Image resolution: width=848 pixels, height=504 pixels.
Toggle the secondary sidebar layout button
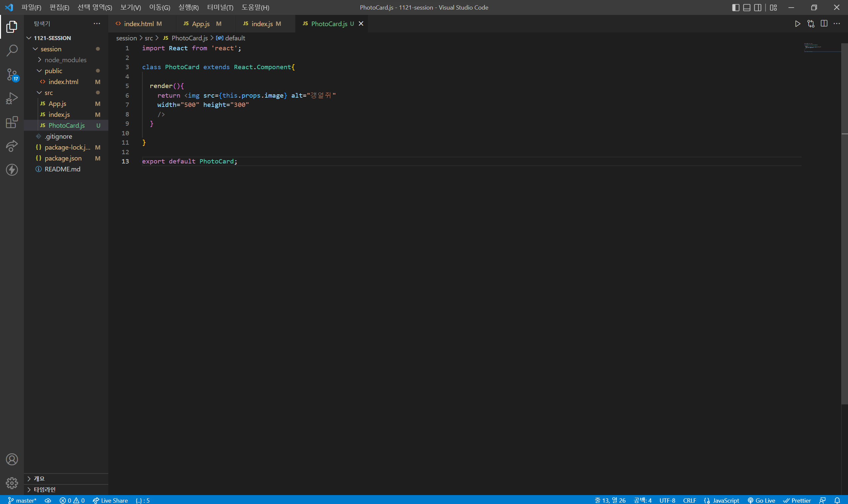click(758, 8)
